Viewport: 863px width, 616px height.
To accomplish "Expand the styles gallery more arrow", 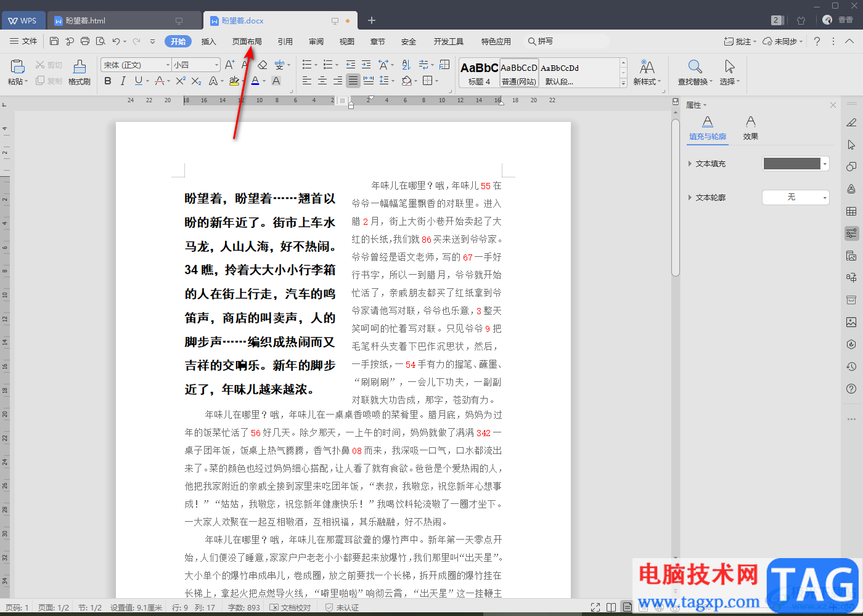I will click(623, 83).
